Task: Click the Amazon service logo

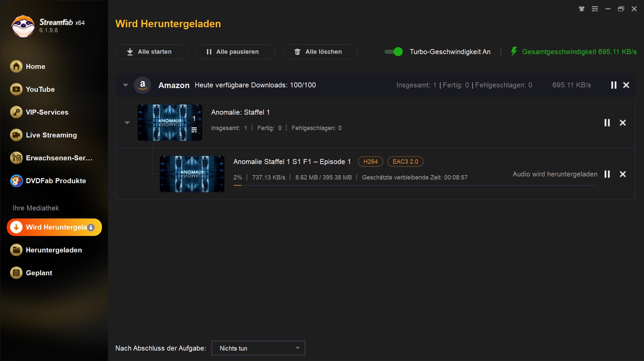Action: 142,85
